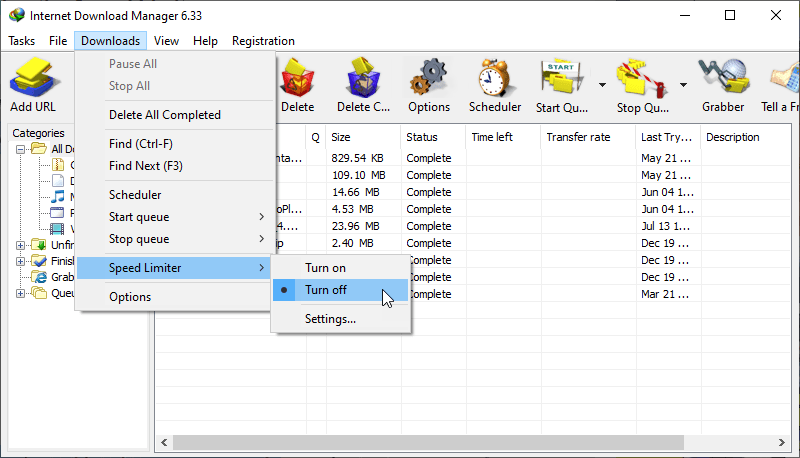Open the File menu
The image size is (800, 458).
(x=58, y=41)
